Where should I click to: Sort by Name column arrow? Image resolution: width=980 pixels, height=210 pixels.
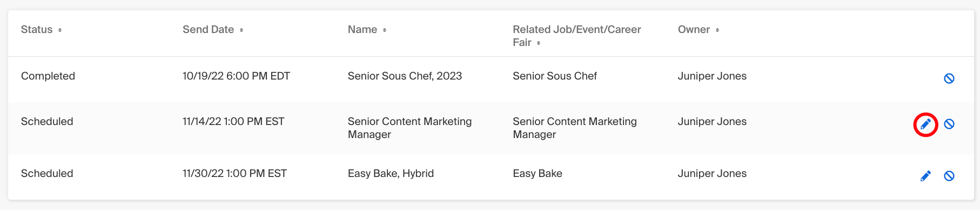[x=385, y=30]
